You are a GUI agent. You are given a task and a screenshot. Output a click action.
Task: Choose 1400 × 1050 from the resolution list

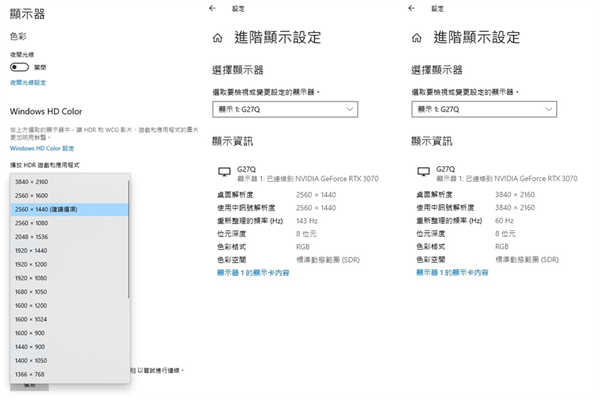click(x=70, y=361)
